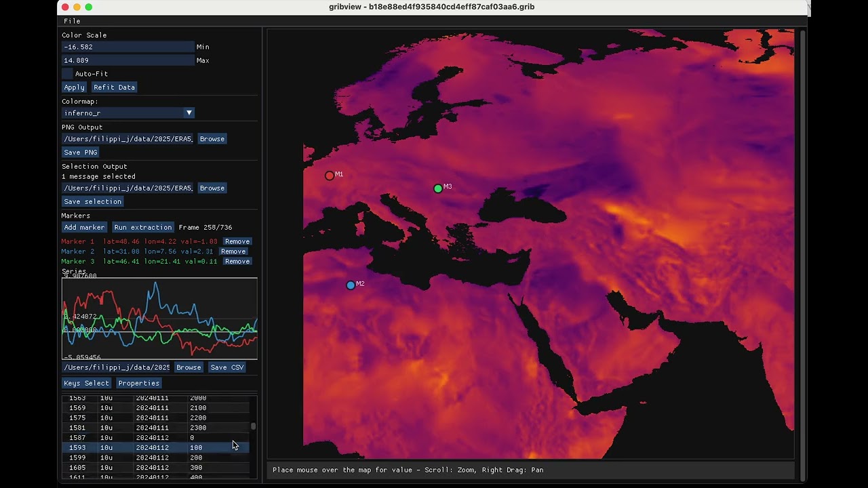Click the Save CSV button
The height and width of the screenshot is (488, 868).
pyautogui.click(x=226, y=367)
